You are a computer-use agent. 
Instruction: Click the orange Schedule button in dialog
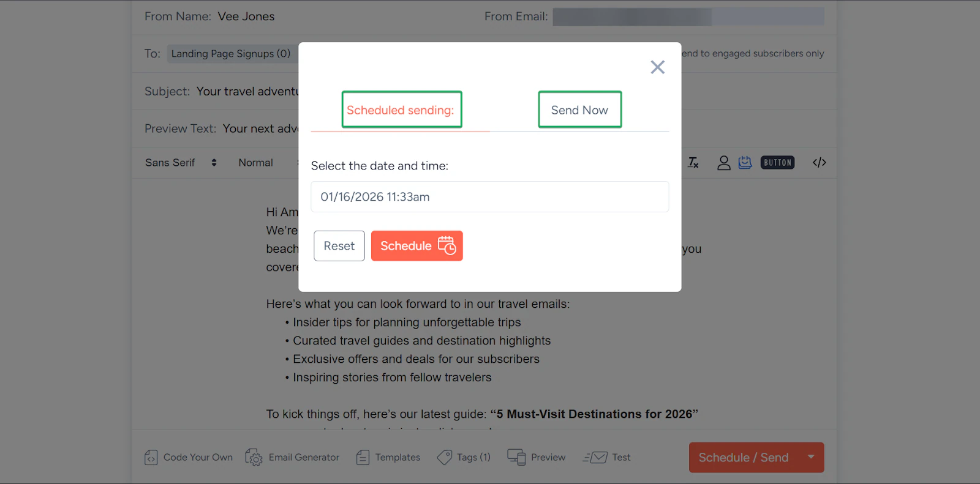(417, 246)
